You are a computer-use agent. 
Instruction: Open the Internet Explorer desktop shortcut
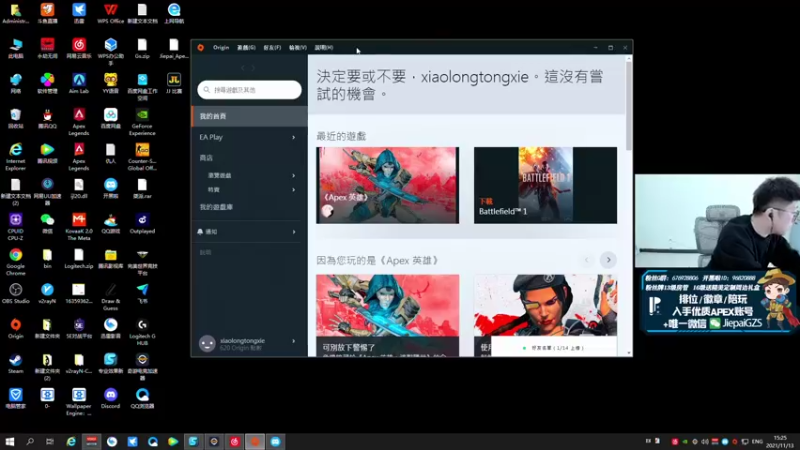16,156
